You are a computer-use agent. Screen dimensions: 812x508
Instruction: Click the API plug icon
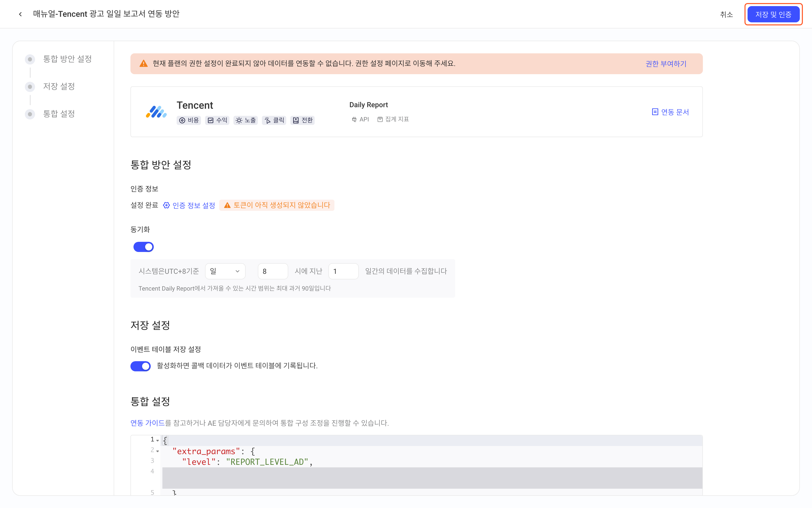pos(354,119)
